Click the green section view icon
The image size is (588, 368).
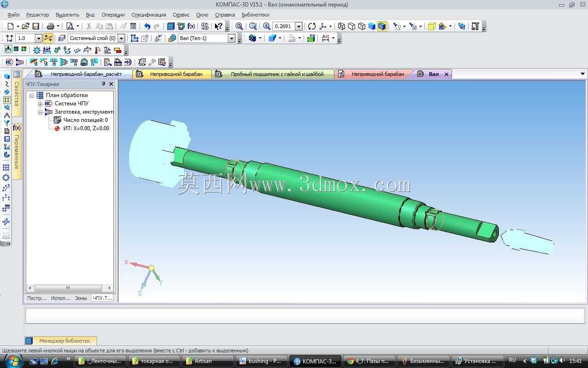[311, 38]
